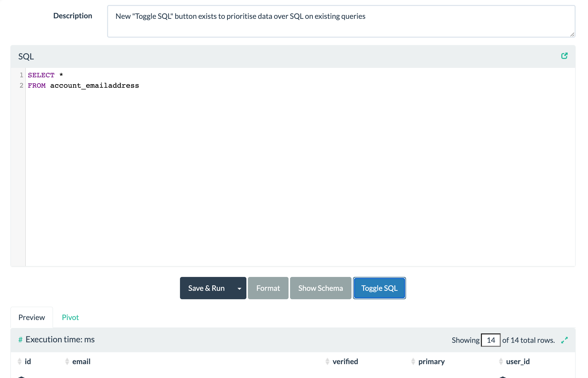Click the SELECT keyword in the editor
This screenshot has width=588, height=378.
[x=41, y=75]
